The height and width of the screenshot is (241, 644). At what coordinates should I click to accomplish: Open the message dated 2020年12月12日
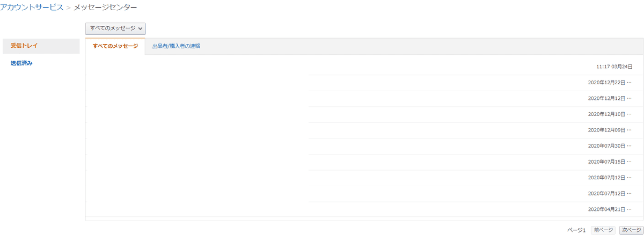point(606,98)
